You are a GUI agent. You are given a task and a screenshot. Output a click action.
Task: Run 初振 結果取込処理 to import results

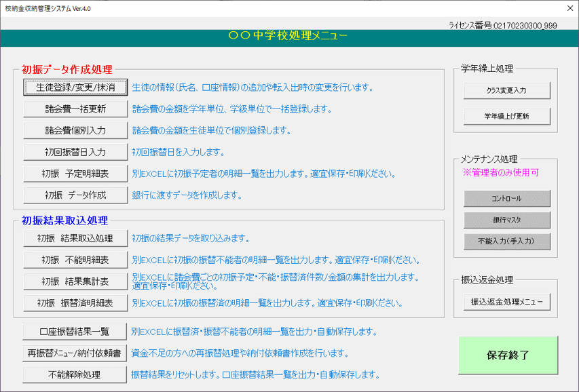73,238
